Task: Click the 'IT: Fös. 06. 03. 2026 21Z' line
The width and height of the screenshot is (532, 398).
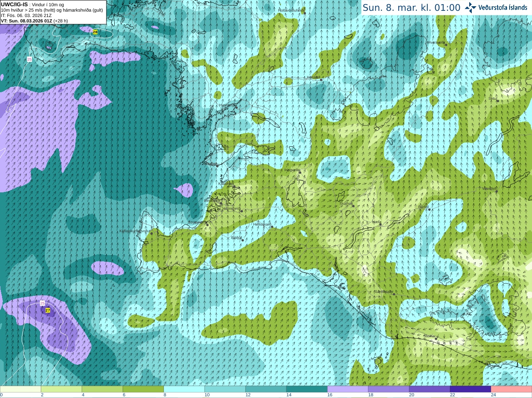Action: tap(26, 15)
